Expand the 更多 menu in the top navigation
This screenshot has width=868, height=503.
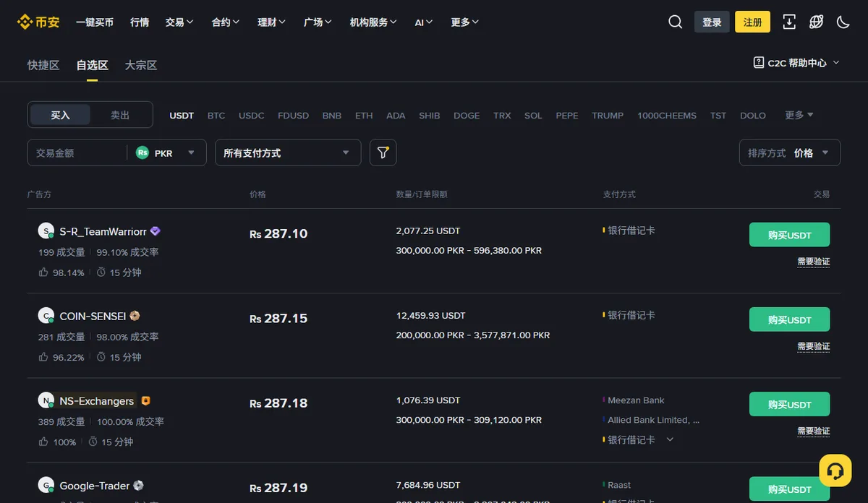coord(465,22)
